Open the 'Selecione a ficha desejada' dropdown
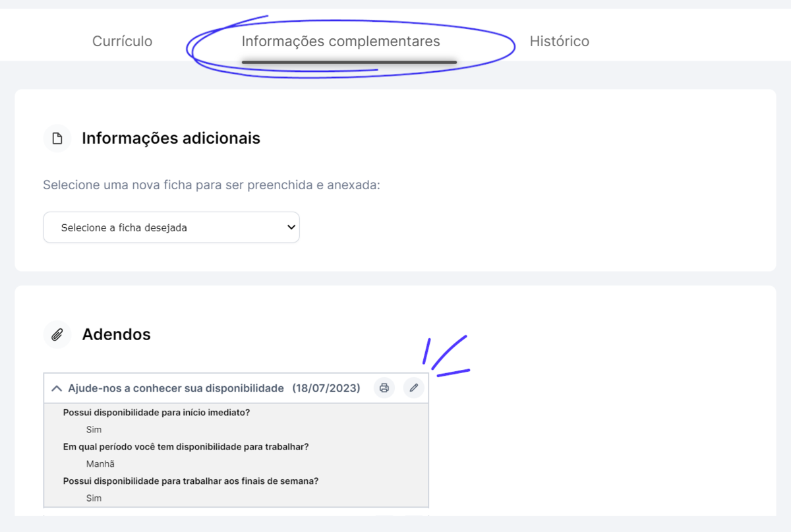 [171, 227]
